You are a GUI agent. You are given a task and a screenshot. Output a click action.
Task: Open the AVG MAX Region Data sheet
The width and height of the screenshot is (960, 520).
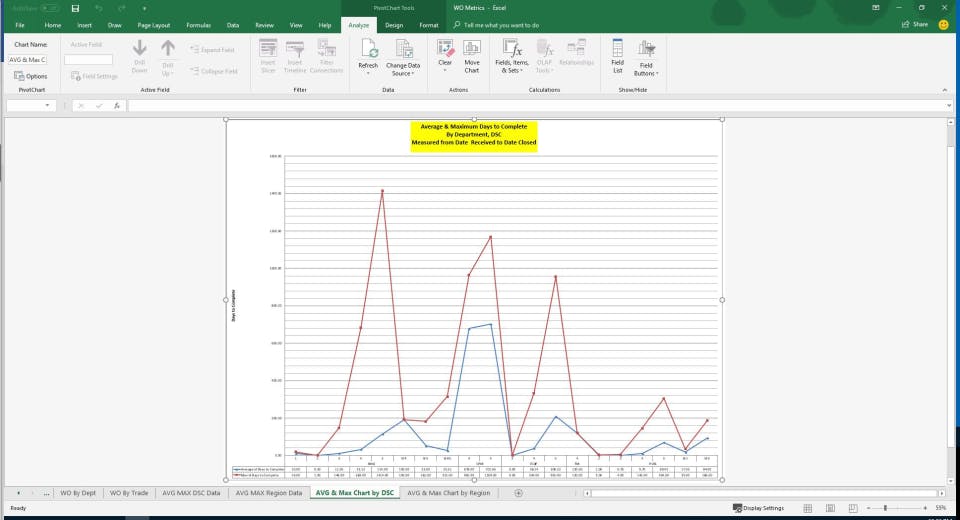[x=269, y=492]
